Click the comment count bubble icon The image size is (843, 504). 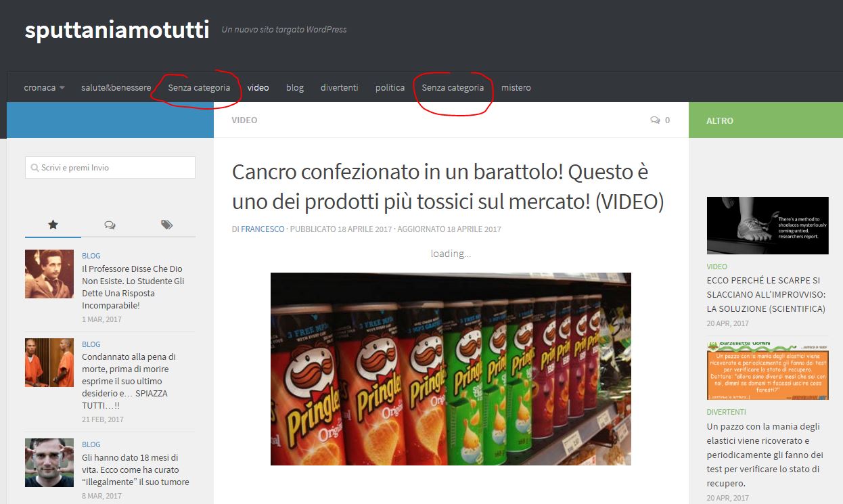pos(655,120)
